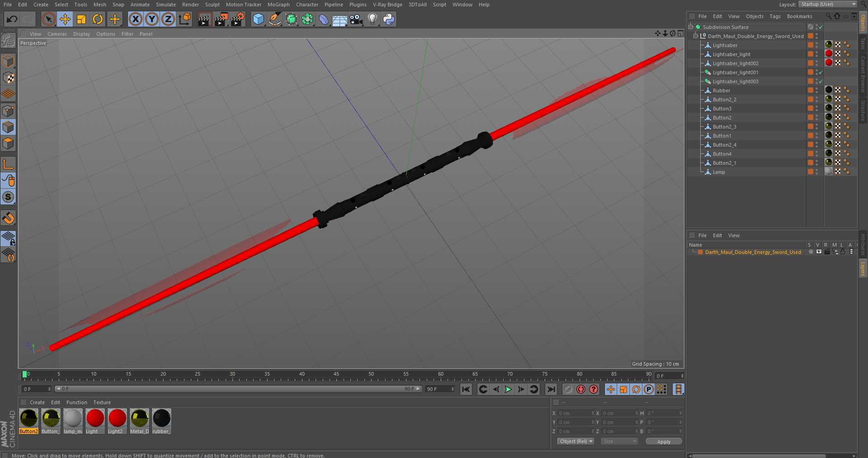Toggle Lightsaber_light001 enable checkmark

(821, 72)
